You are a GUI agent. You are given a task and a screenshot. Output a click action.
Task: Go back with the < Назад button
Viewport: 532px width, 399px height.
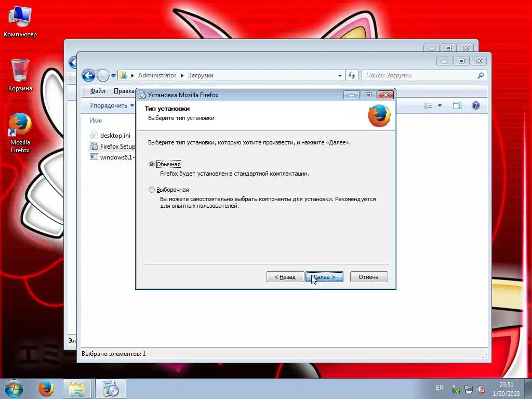coord(285,277)
